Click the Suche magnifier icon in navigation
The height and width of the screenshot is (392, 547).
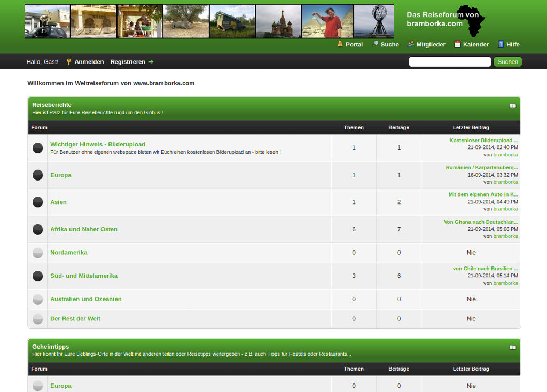(376, 44)
